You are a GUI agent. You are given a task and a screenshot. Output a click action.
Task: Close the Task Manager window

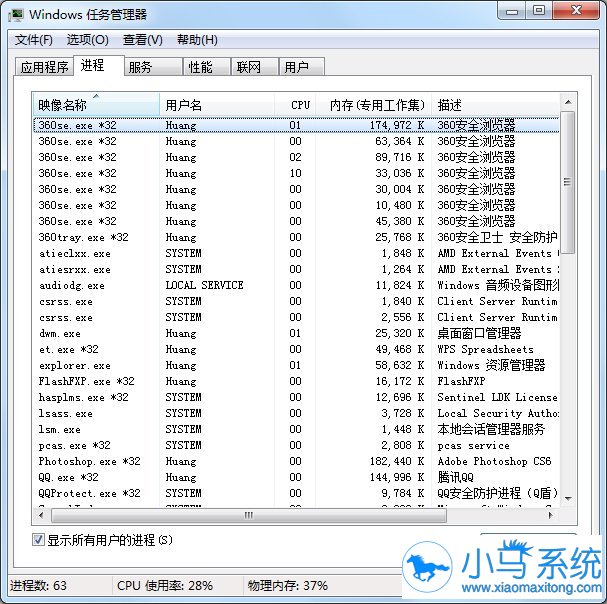coord(576,11)
